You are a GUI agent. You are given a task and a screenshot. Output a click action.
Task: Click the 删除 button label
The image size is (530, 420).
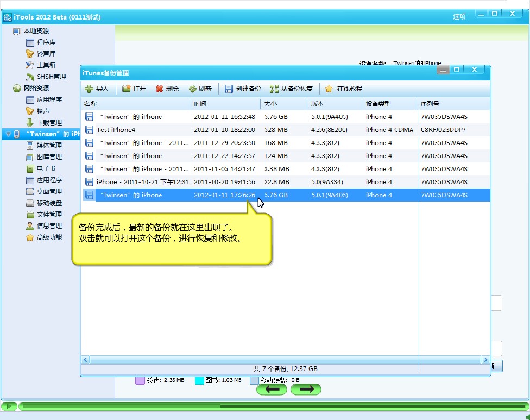tap(172, 89)
